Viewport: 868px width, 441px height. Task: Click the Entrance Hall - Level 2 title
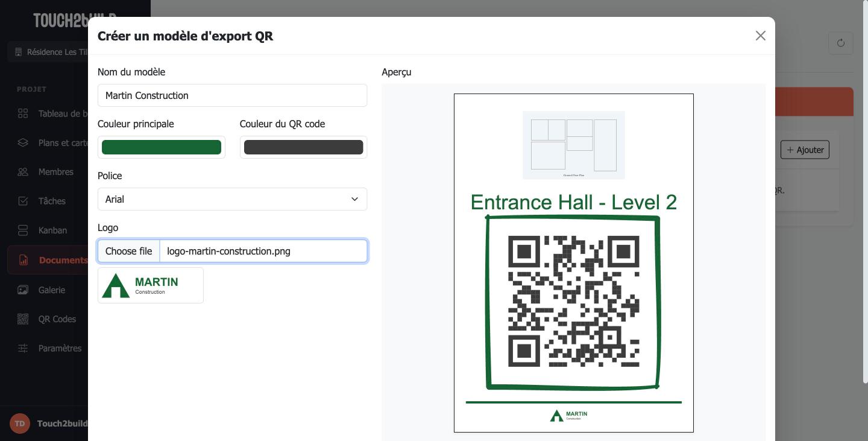point(573,202)
